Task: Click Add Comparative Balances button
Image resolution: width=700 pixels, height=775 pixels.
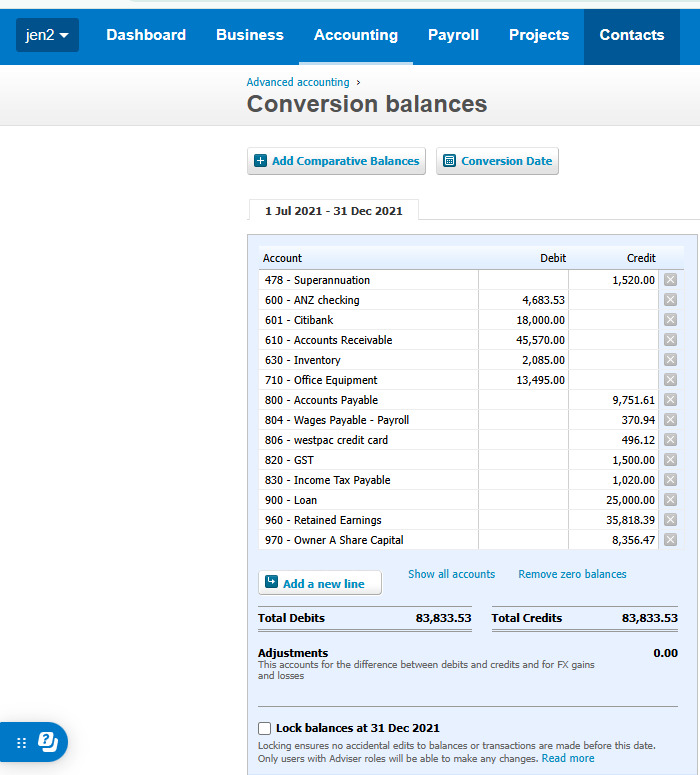Action: [x=336, y=161]
